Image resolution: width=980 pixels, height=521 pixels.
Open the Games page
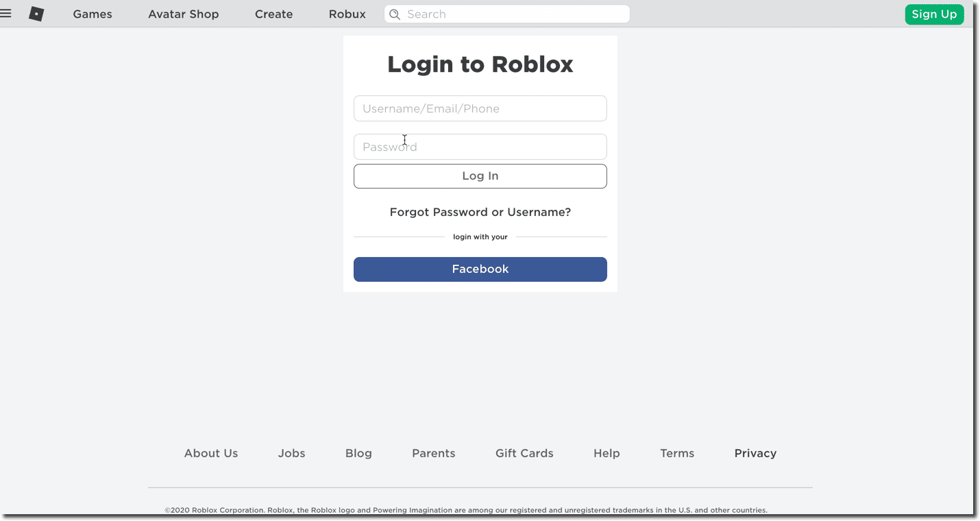point(92,14)
